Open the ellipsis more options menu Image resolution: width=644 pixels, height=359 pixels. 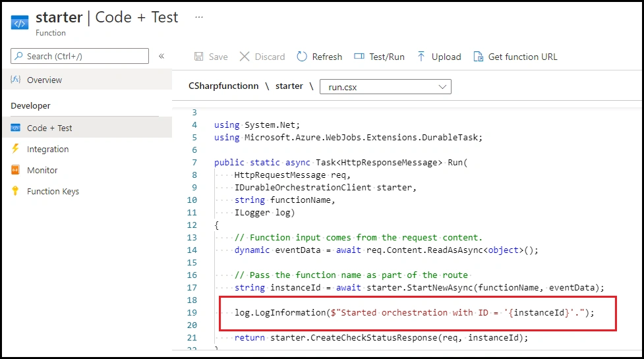point(199,17)
